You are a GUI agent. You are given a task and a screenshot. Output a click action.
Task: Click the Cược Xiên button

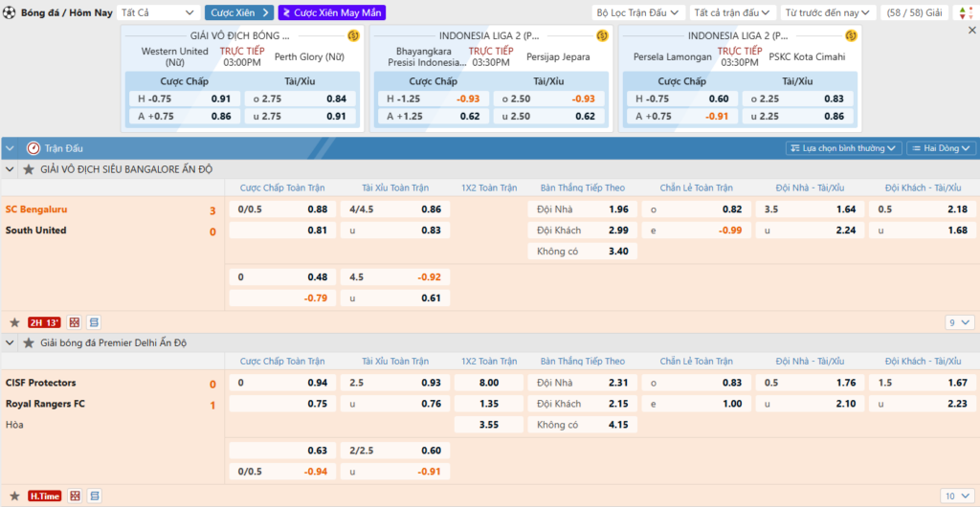[x=239, y=12]
